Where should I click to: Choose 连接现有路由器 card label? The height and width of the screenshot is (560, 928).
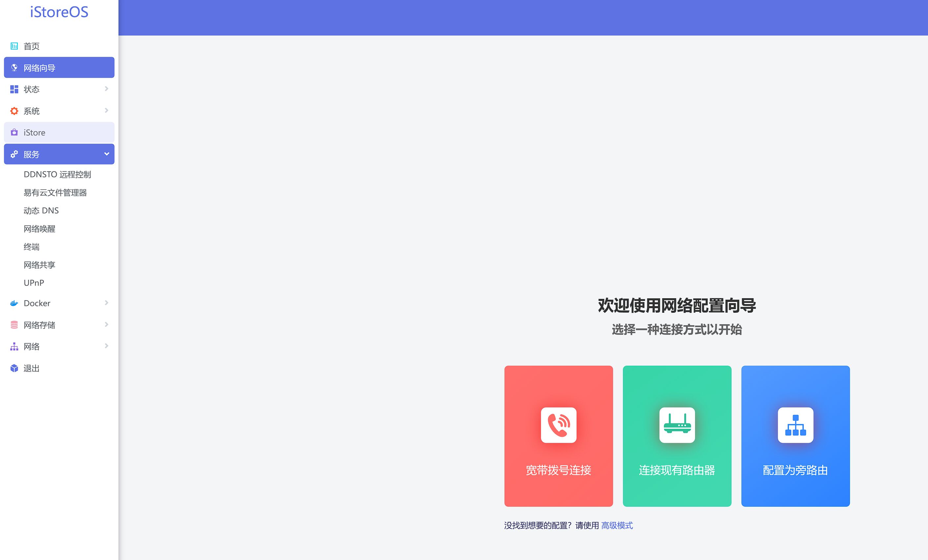pyautogui.click(x=677, y=471)
